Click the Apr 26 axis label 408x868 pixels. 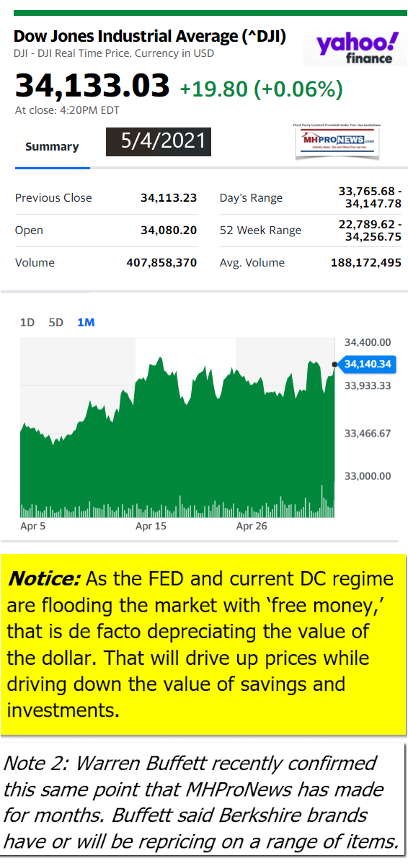coord(252,527)
